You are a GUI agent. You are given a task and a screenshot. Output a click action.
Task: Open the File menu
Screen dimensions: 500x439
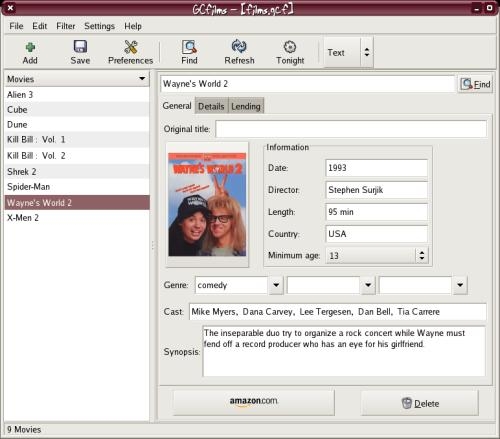[x=16, y=26]
